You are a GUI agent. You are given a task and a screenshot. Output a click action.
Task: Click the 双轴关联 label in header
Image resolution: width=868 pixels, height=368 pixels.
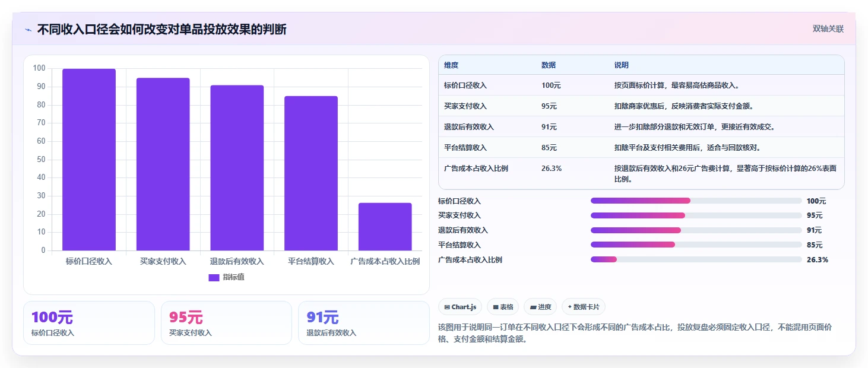(x=828, y=28)
